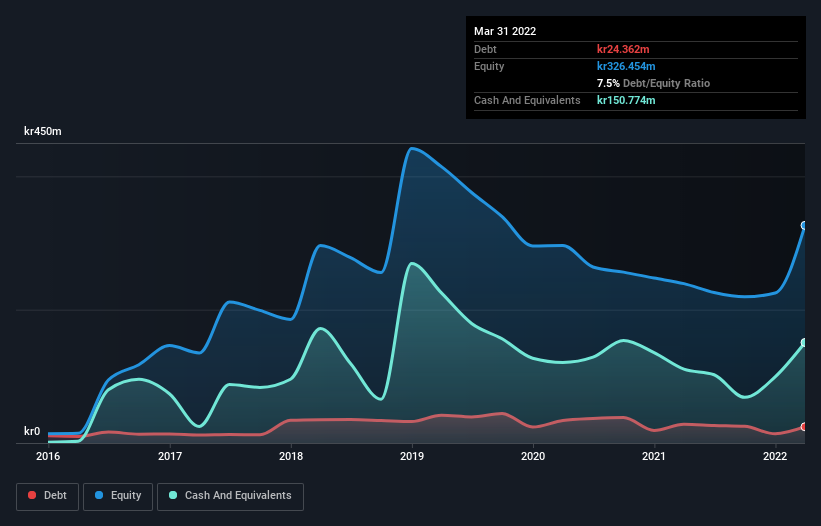Toggle the Equity legend button
Image resolution: width=821 pixels, height=526 pixels.
pos(118,496)
